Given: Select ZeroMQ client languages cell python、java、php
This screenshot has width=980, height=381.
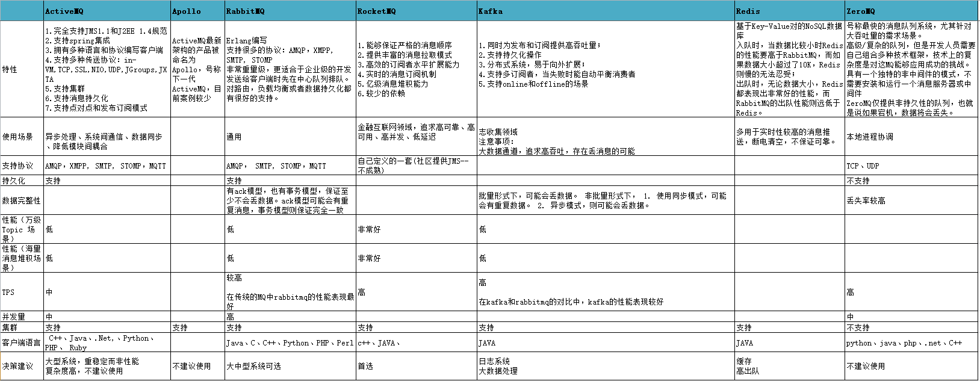Looking at the screenshot, I should 912,342.
